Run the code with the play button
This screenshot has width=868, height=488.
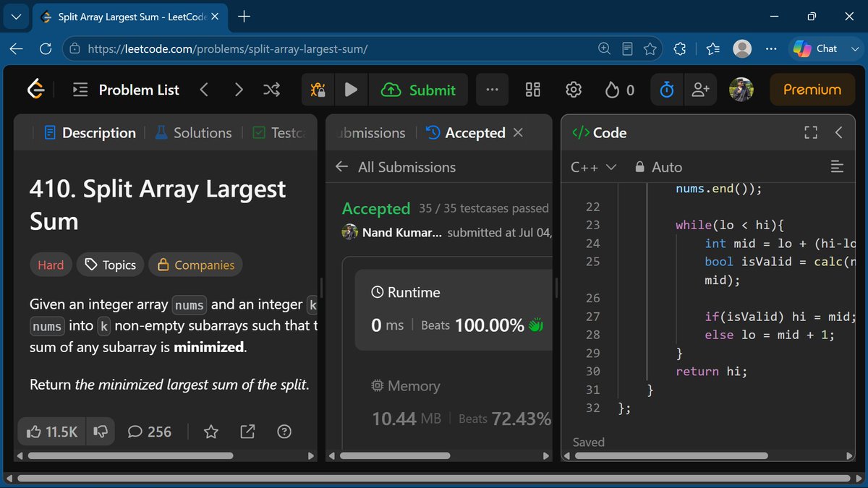pyautogui.click(x=352, y=90)
